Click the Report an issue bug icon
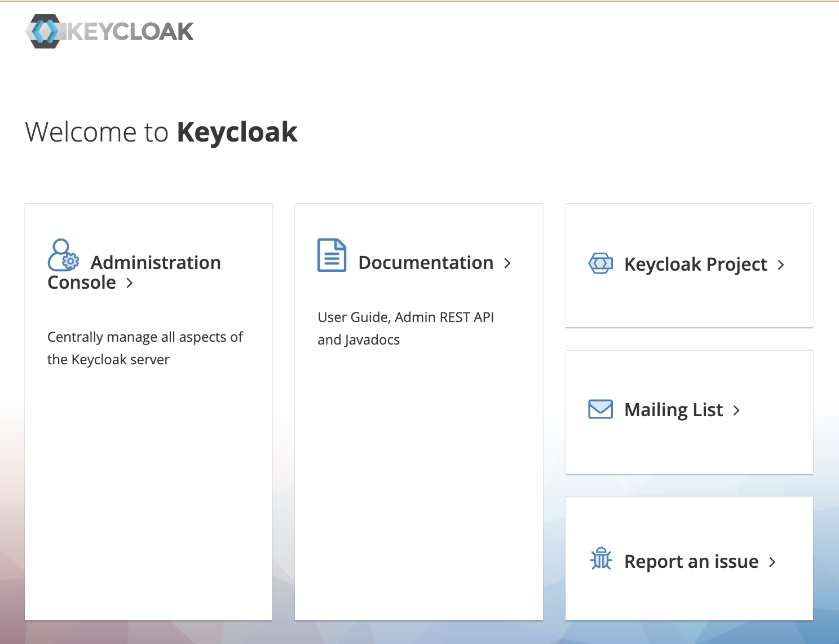This screenshot has height=644, width=839. [x=601, y=558]
